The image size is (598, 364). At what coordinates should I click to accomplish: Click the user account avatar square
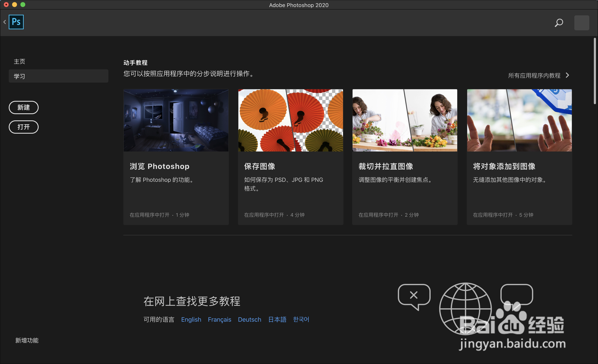tap(582, 23)
